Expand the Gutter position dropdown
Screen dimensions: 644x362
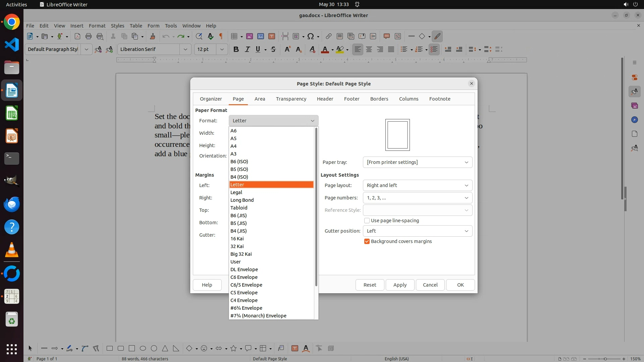point(417,231)
